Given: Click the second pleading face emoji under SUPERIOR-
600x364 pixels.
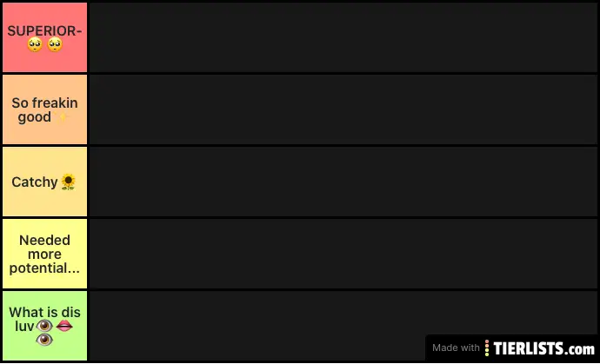Looking at the screenshot, I should click(x=55, y=44).
